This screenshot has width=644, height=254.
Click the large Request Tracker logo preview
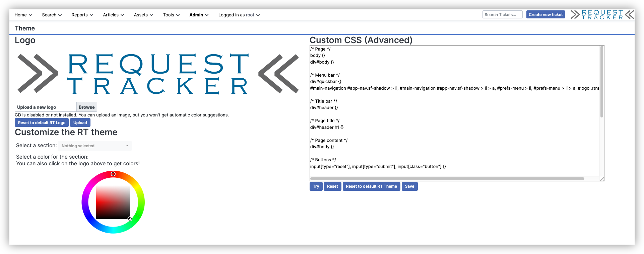158,74
